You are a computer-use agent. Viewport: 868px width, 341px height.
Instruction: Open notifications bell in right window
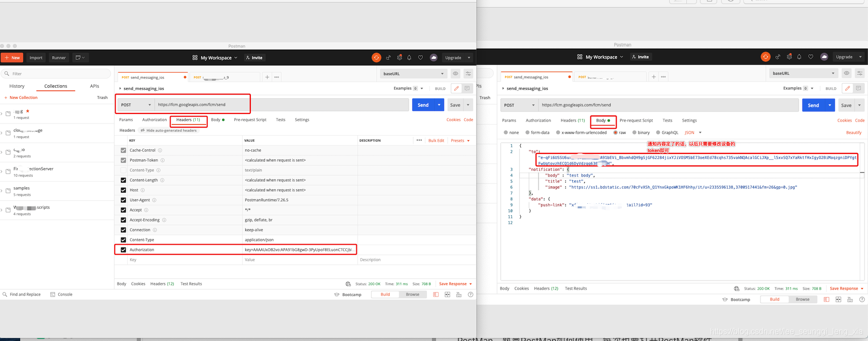pos(799,57)
